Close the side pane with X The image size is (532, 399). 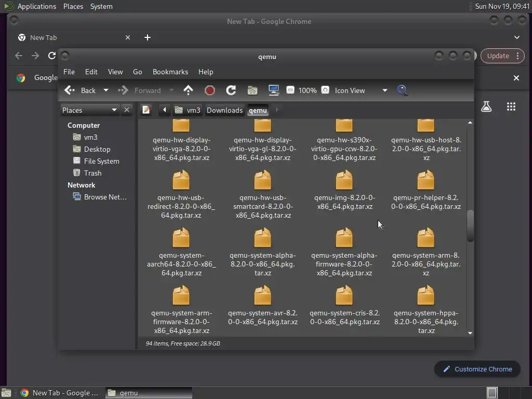[127, 110]
